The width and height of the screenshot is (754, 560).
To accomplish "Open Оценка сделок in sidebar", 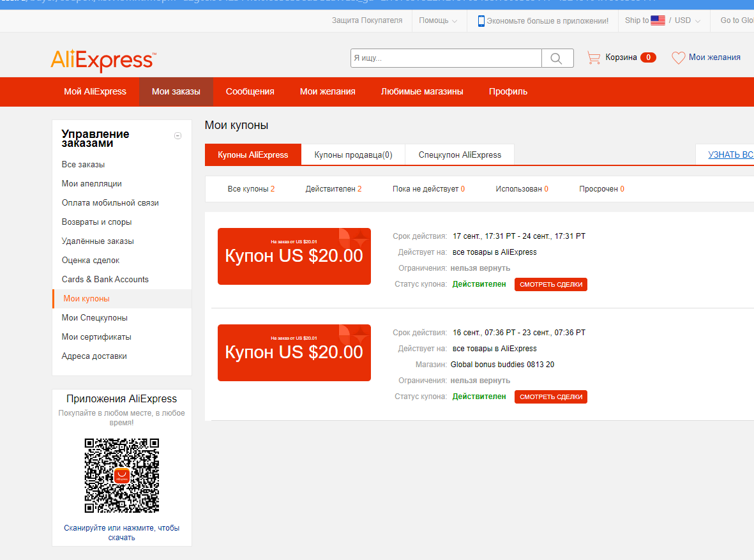I will click(91, 261).
